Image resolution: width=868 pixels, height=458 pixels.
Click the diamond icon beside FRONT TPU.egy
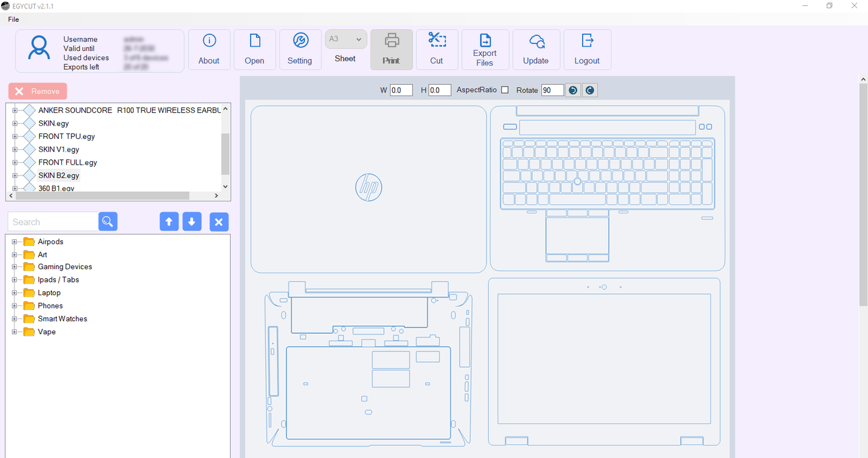(29, 136)
